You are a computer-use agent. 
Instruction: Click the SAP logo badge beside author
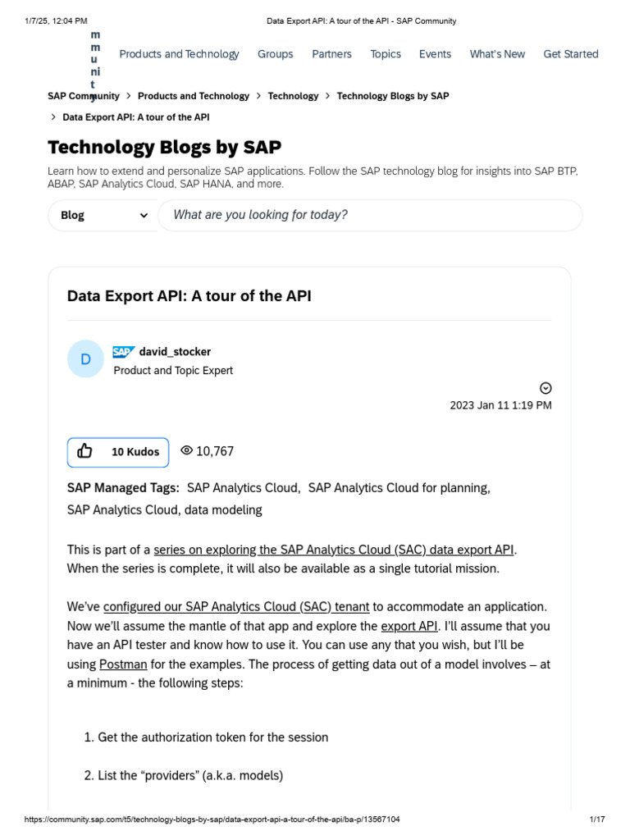pyautogui.click(x=123, y=352)
